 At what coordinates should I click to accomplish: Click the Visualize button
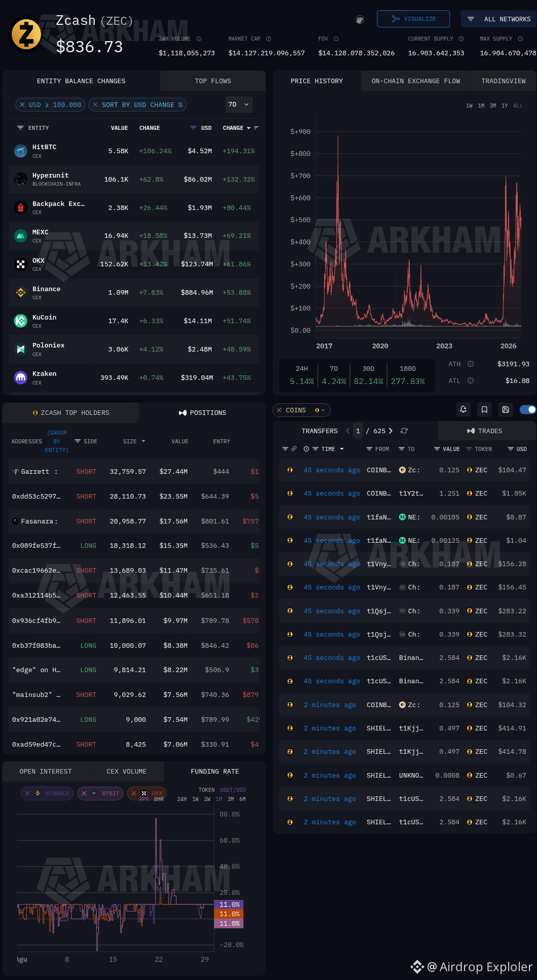coord(413,19)
